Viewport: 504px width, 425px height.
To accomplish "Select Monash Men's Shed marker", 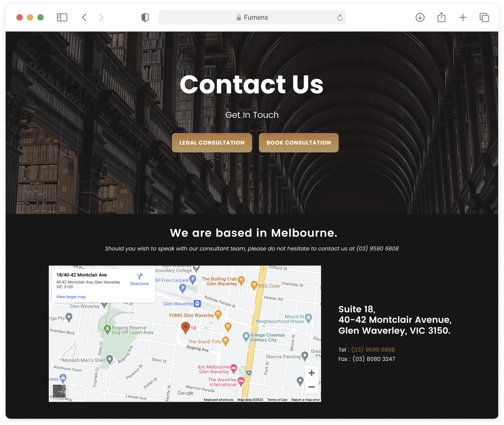I will click(110, 359).
